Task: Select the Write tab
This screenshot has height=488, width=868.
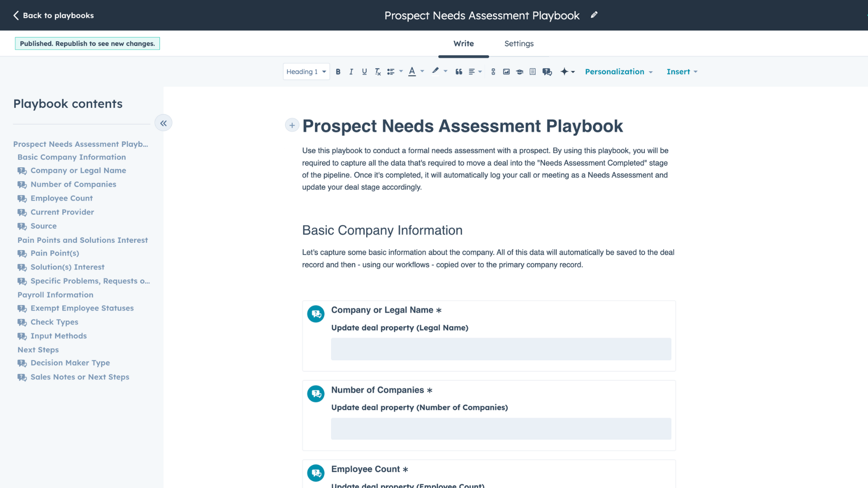Action: (x=463, y=44)
